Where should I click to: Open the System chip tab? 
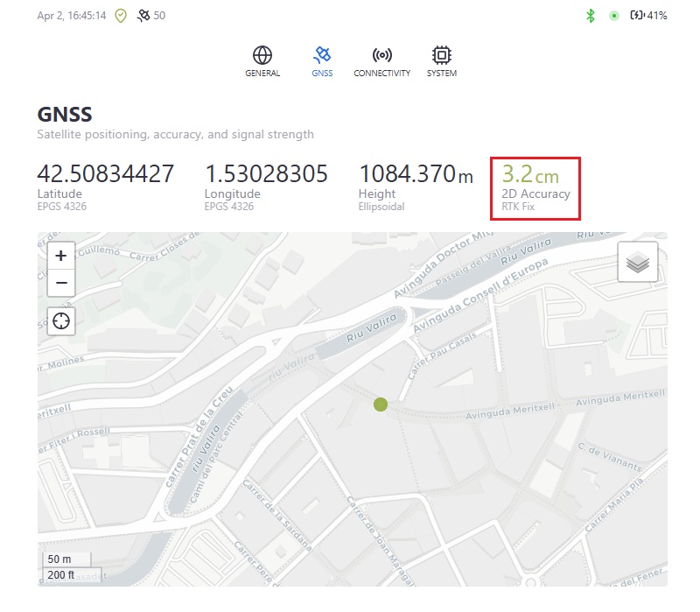tap(441, 56)
